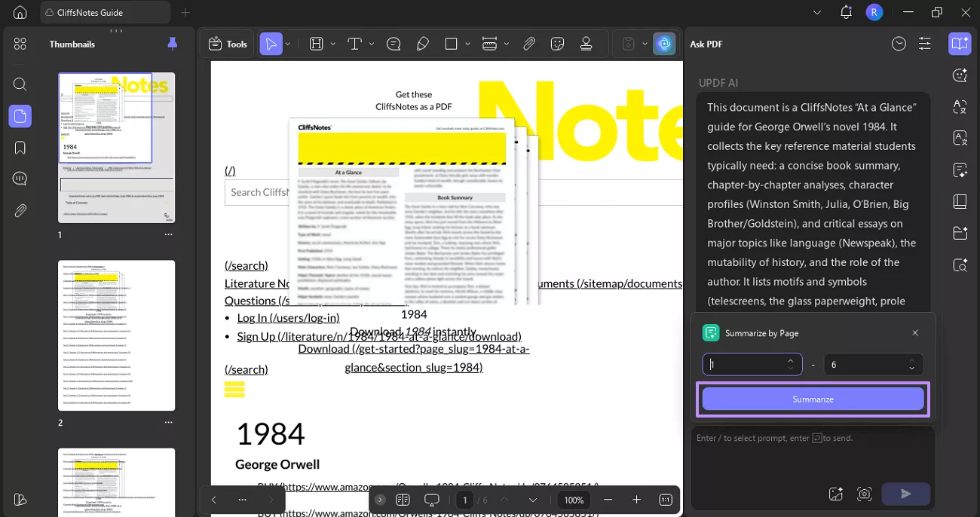Select page 2 thumbnail
This screenshot has height=517, width=980.
coord(117,335)
